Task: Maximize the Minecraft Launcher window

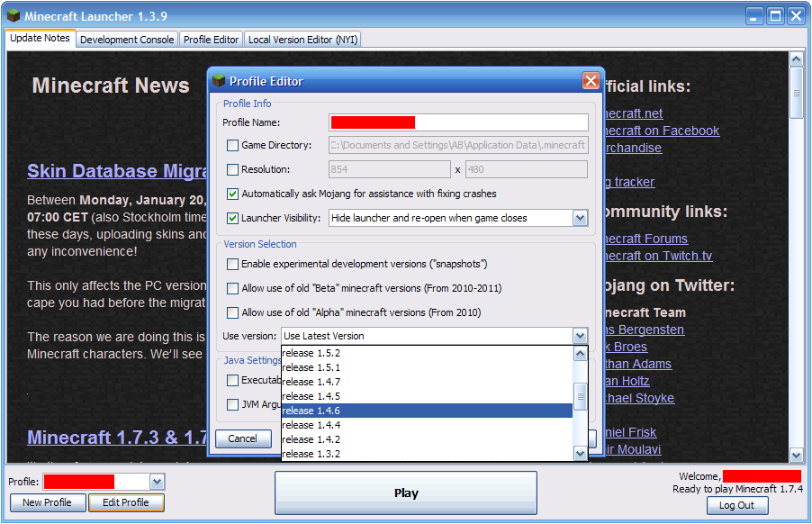Action: click(x=775, y=16)
